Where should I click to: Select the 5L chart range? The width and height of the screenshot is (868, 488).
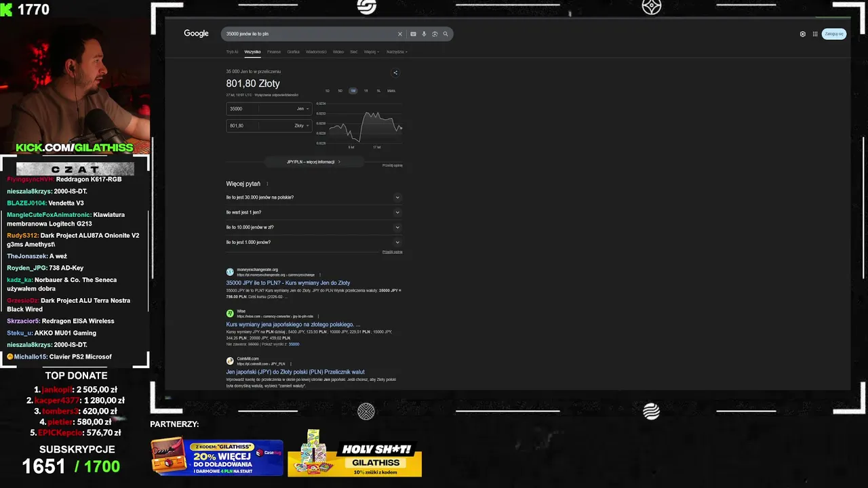click(378, 91)
